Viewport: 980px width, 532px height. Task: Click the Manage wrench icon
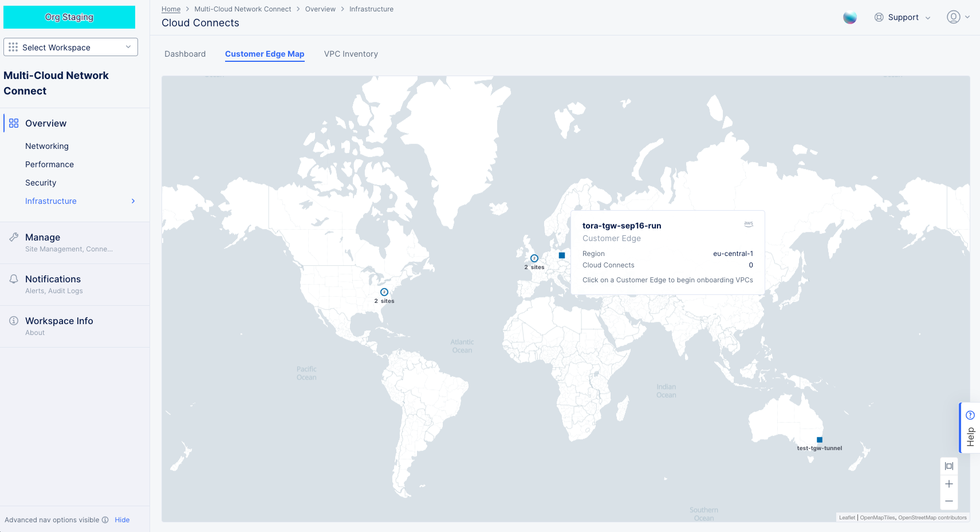[13, 237]
